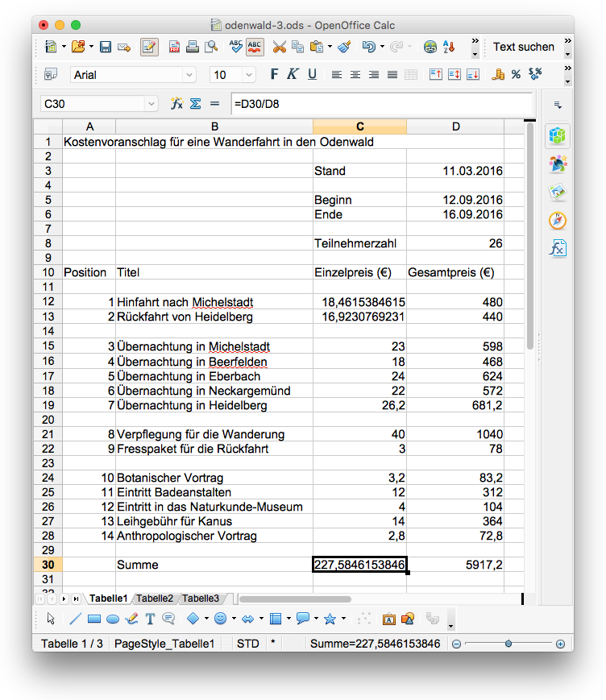Image resolution: width=606 pixels, height=700 pixels.
Task: Open the Arial font name dropdown
Action: coord(189,75)
